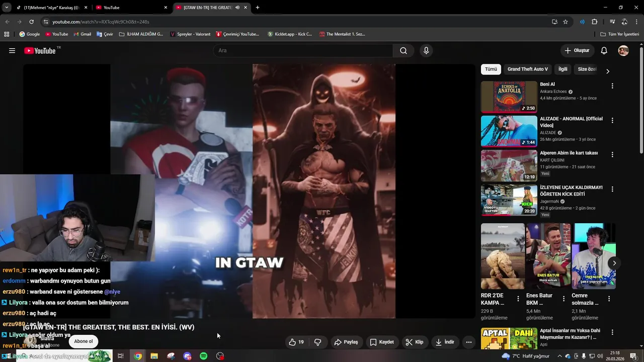
Task: Dislike the video with thumbs down
Action: point(318,342)
